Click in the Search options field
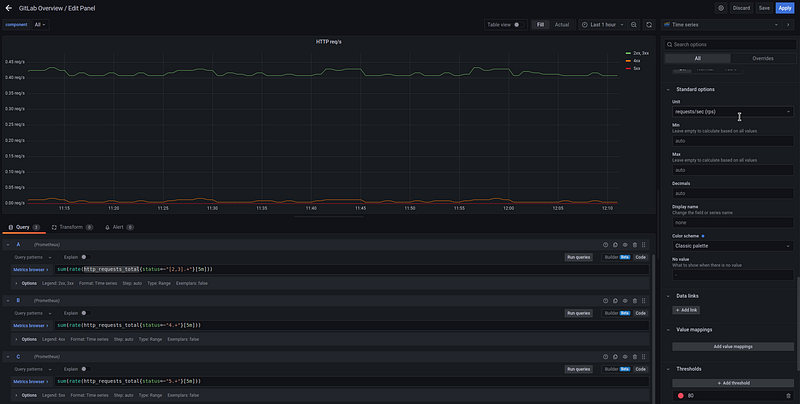This screenshot has width=800, height=404. coord(730,45)
